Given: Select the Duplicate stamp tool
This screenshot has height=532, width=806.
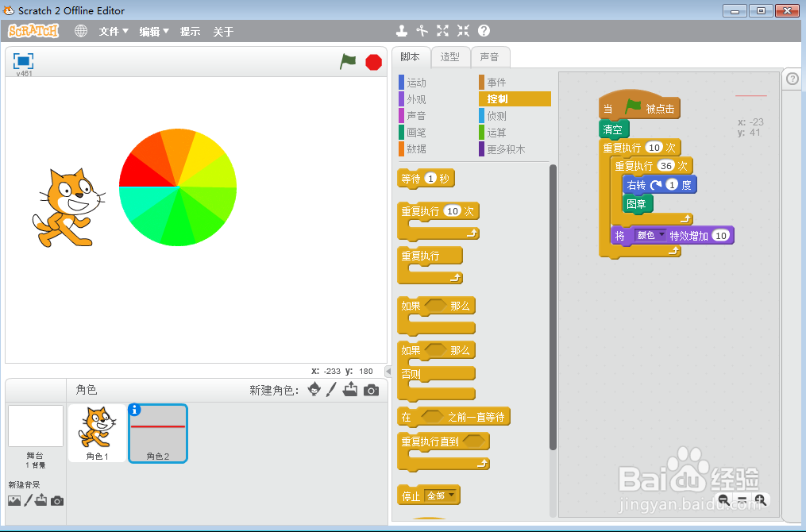Looking at the screenshot, I should click(402, 31).
